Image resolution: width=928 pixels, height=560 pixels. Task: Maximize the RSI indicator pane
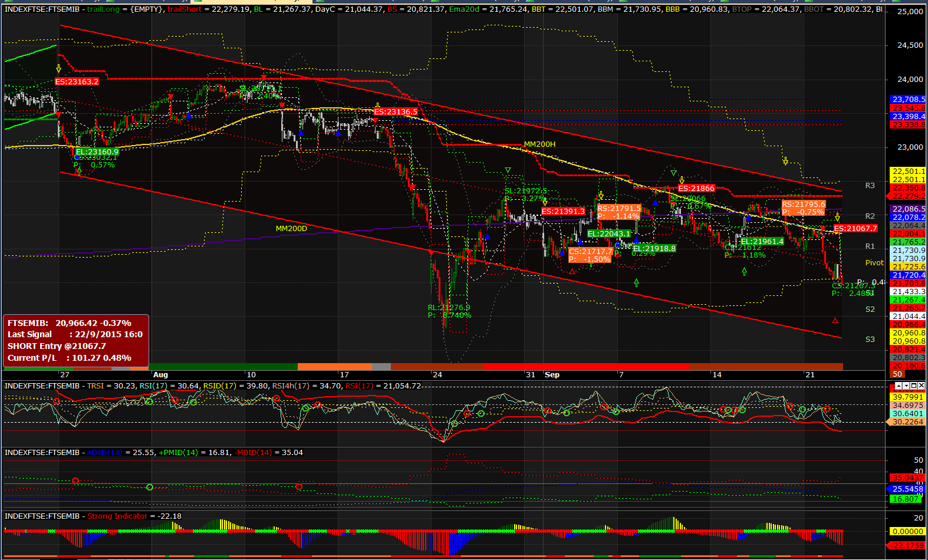[x=914, y=386]
